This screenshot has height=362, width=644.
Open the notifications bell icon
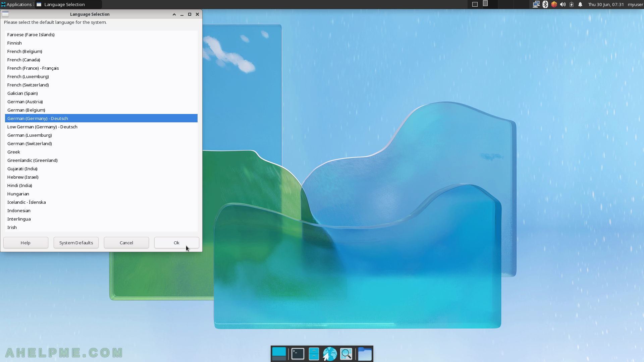pos(580,4)
